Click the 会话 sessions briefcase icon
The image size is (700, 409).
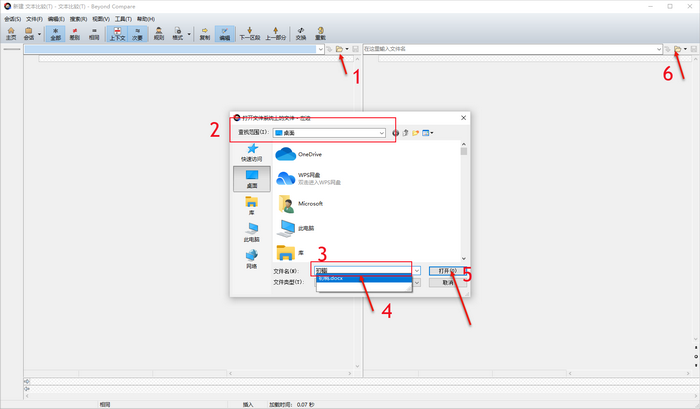click(x=29, y=33)
